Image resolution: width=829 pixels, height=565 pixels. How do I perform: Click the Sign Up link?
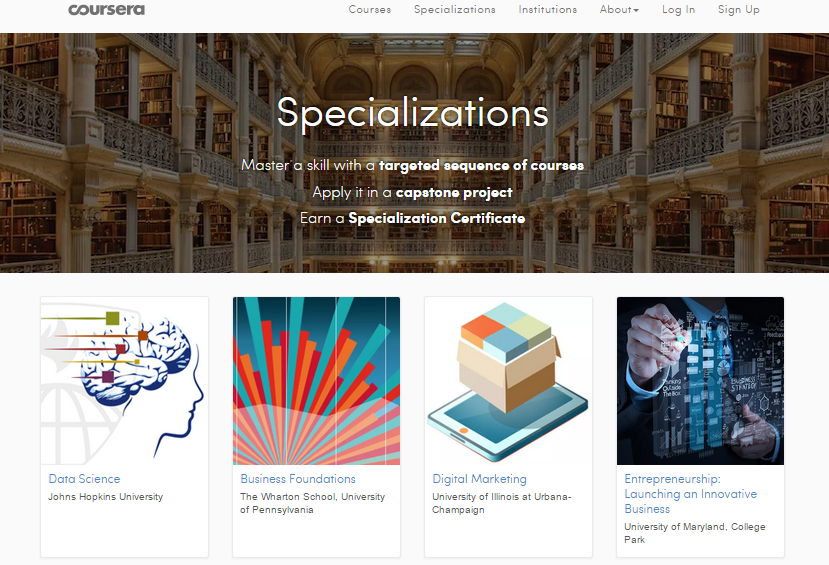click(x=739, y=10)
